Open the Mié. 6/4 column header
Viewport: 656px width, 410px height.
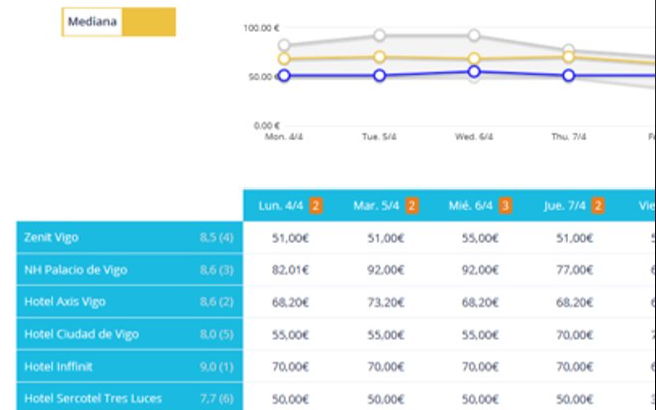point(471,206)
